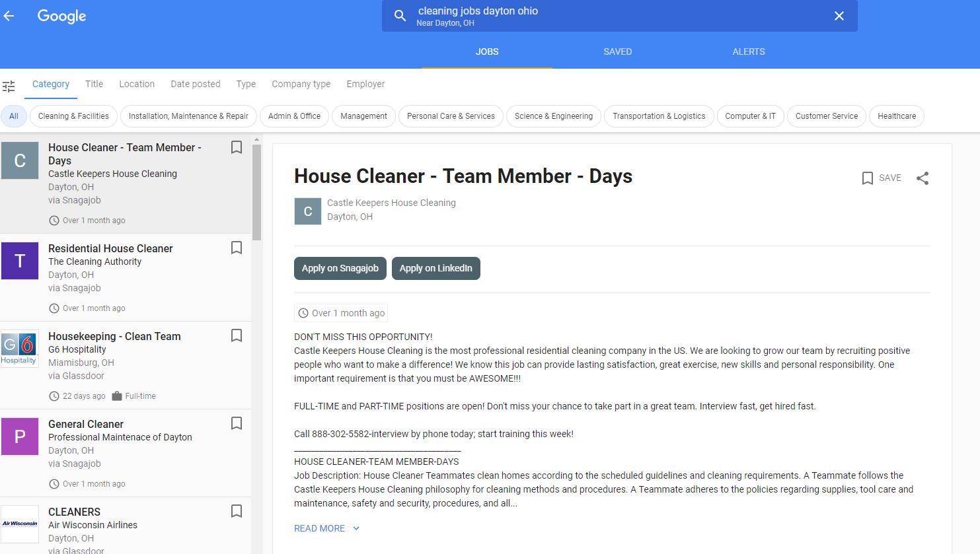Expand the description with READ MORE
Screen dimensions: 980x554
[326, 528]
